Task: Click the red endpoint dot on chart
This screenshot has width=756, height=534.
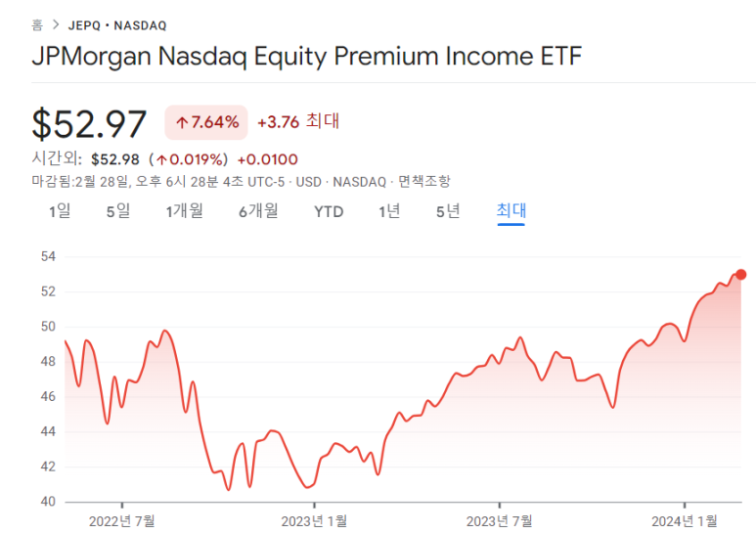Action: (x=741, y=274)
